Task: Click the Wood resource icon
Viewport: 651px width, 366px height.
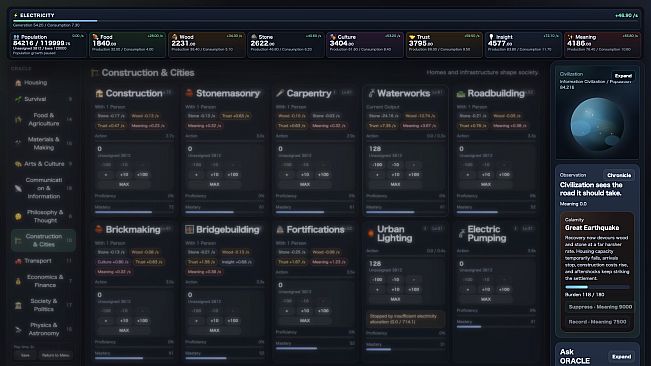Action: (x=174, y=37)
